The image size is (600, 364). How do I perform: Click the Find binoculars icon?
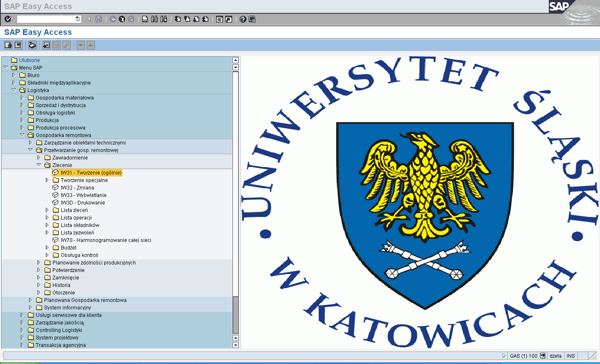[x=154, y=19]
